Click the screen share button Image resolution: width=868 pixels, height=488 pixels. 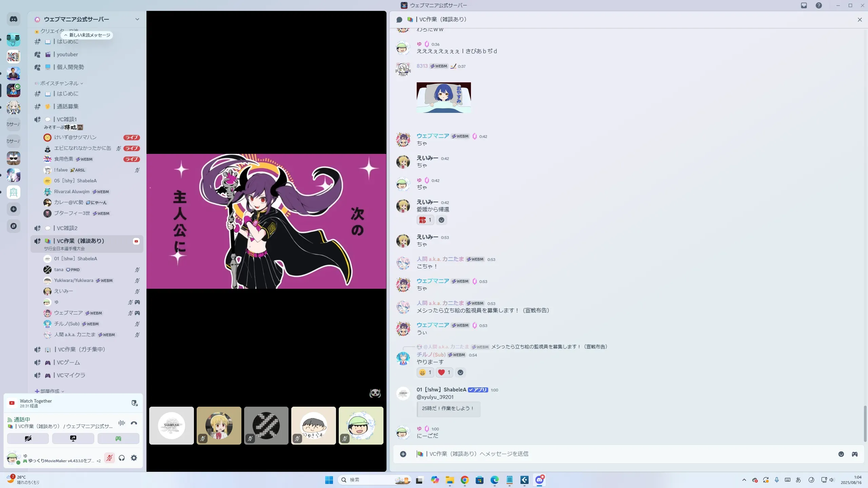point(73,439)
